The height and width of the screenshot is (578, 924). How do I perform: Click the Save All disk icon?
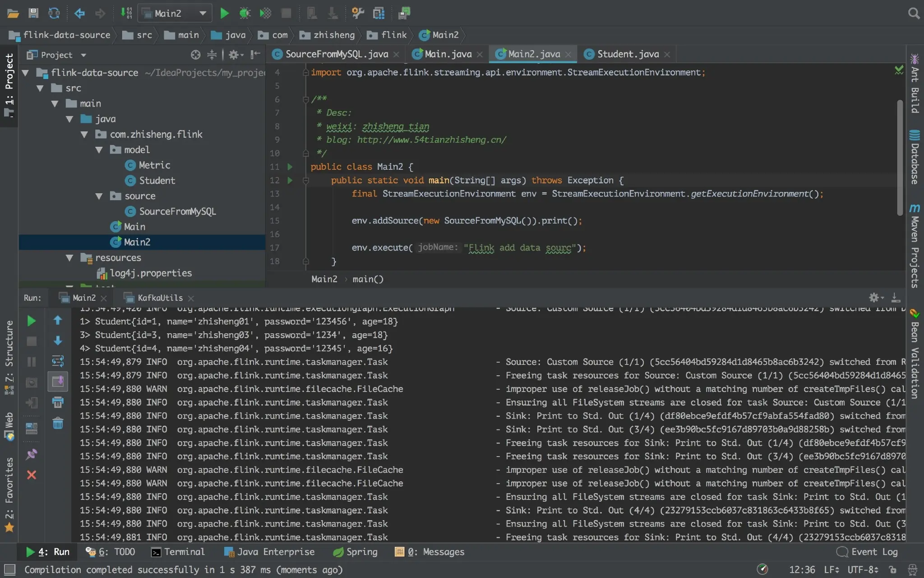(33, 13)
